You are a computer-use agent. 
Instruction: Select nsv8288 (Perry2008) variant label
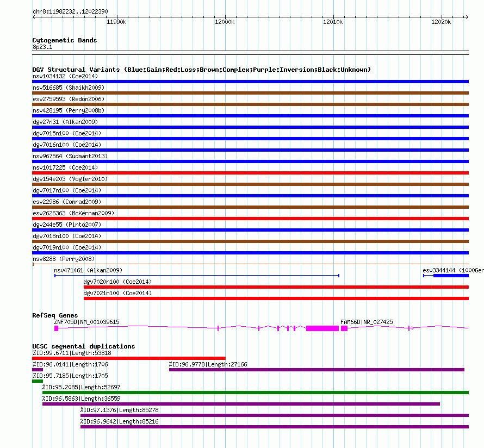(64, 259)
